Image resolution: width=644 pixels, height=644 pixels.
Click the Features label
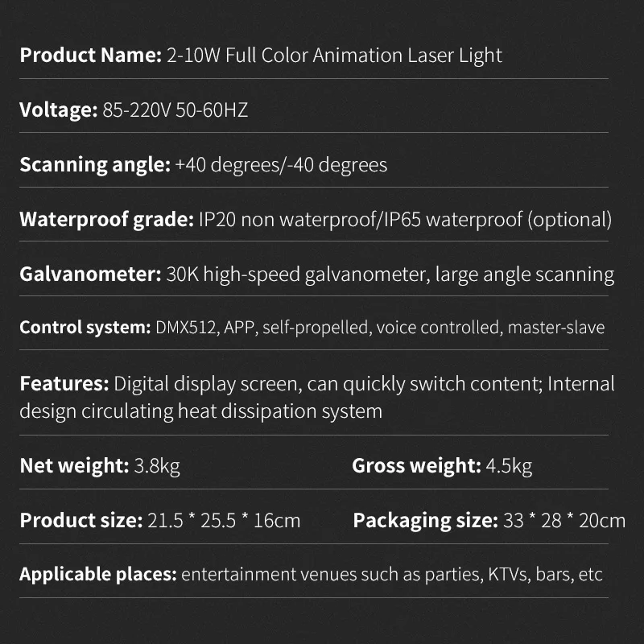(64, 384)
